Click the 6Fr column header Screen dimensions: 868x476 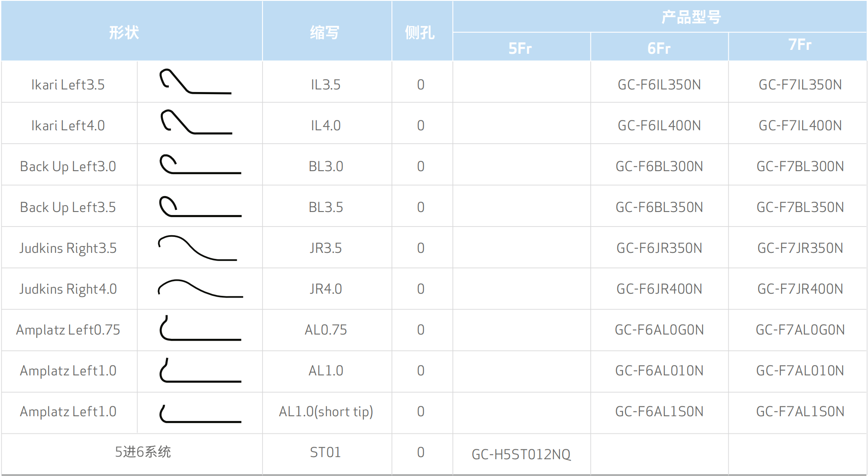[659, 48]
